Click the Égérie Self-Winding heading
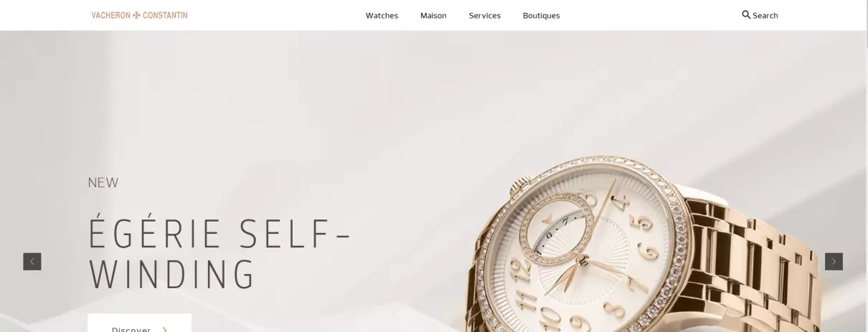Image resolution: width=868 pixels, height=332 pixels. coord(220,254)
